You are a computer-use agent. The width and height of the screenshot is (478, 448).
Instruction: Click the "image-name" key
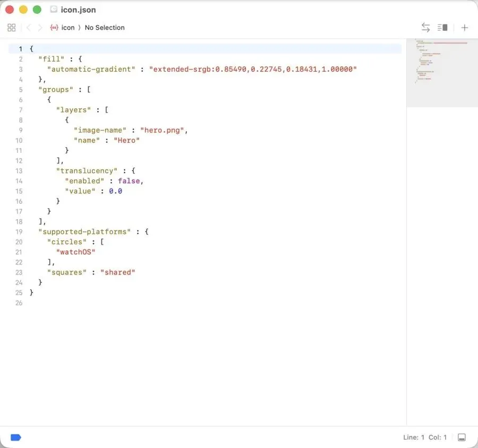click(100, 130)
